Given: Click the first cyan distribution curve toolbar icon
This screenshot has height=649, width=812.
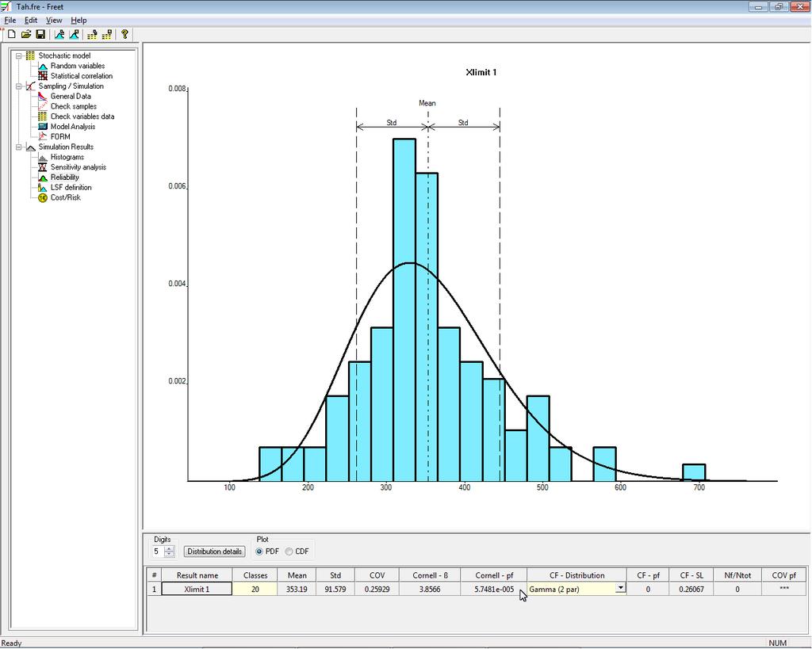Looking at the screenshot, I should [59, 34].
